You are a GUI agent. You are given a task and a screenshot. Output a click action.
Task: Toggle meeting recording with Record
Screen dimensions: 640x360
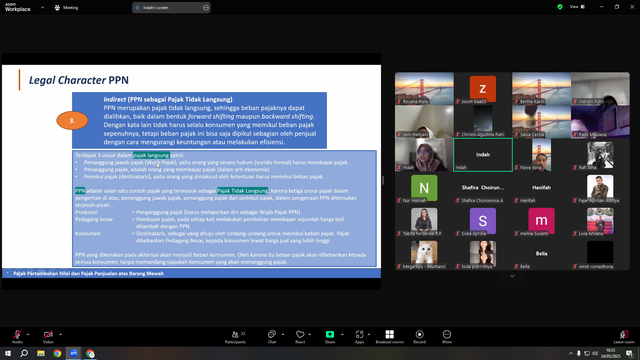419,336
